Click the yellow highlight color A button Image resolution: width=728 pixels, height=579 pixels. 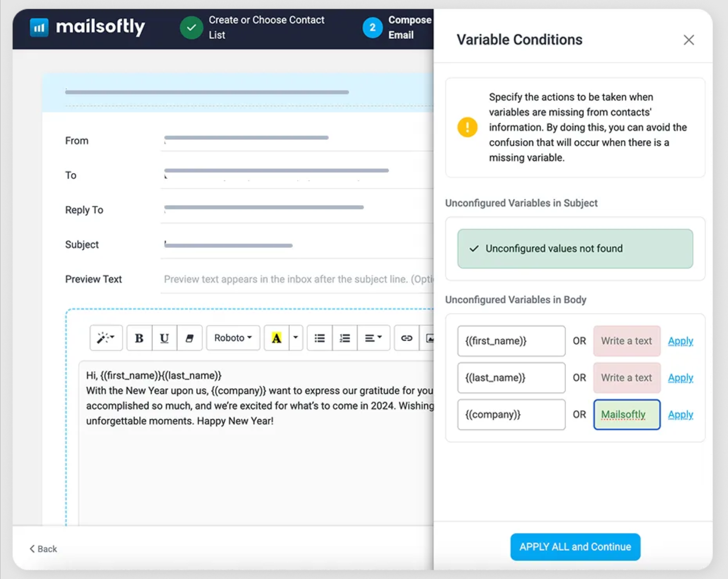(x=276, y=338)
